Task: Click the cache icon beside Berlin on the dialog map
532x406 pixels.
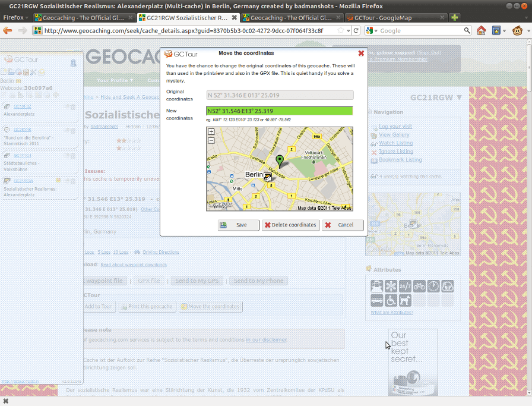Action: 268,177
